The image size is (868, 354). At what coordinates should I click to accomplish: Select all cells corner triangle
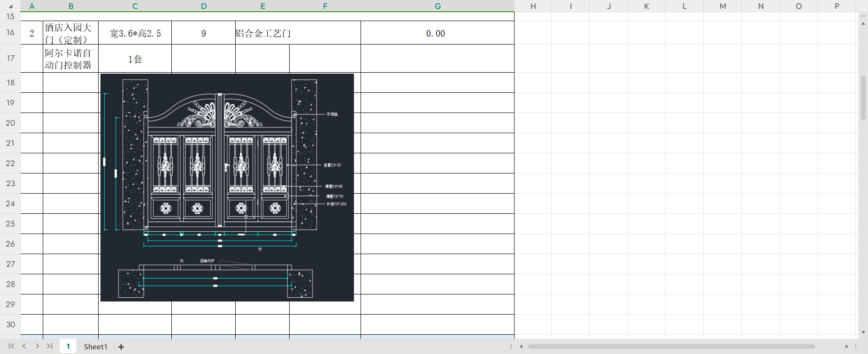click(x=10, y=6)
